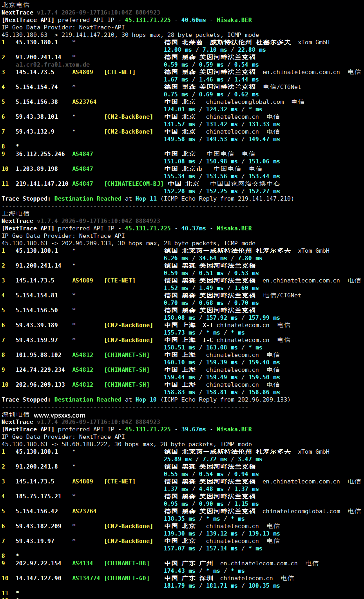This screenshot has width=364, height=599.
Task: Select IP address 185.75.175.21
Action: click(x=38, y=496)
